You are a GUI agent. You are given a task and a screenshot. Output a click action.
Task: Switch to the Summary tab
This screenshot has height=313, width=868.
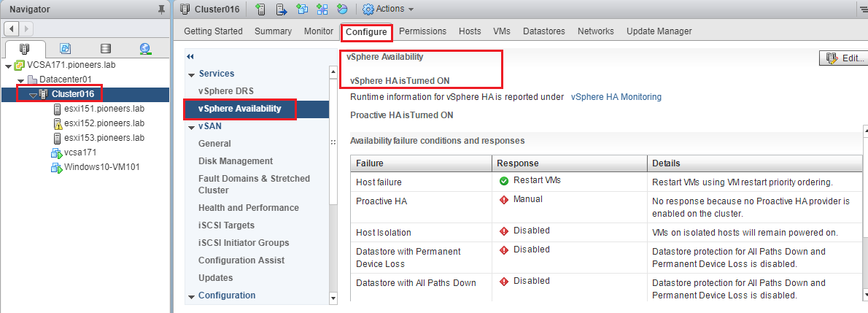[273, 31]
